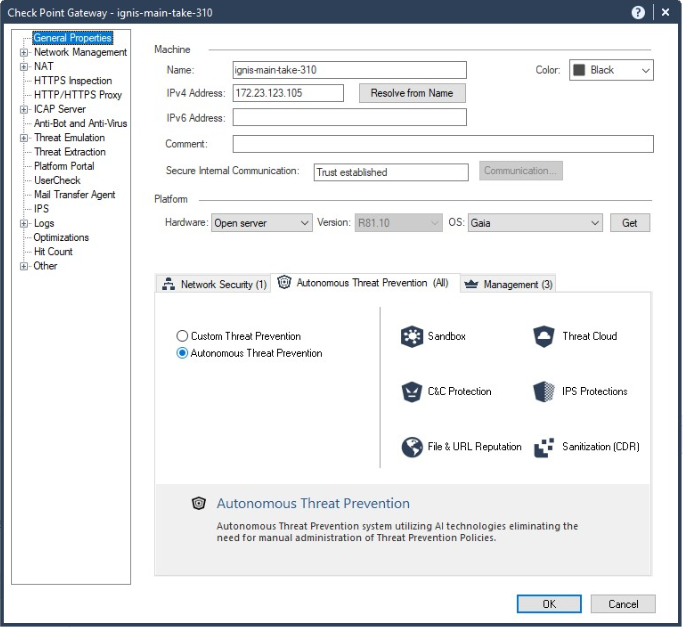The width and height of the screenshot is (683, 628).
Task: Select Anti-Bot and Anti-Virus tree item
Action: (x=81, y=124)
